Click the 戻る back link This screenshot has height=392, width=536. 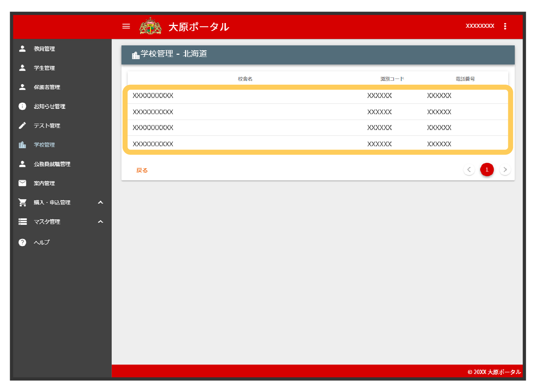[142, 170]
